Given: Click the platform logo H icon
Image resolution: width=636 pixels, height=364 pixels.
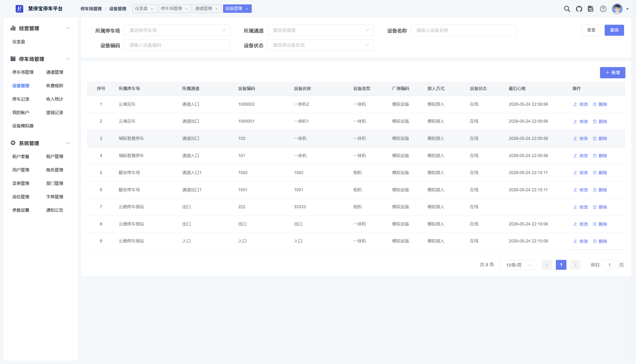Looking at the screenshot, I should pos(19,9).
